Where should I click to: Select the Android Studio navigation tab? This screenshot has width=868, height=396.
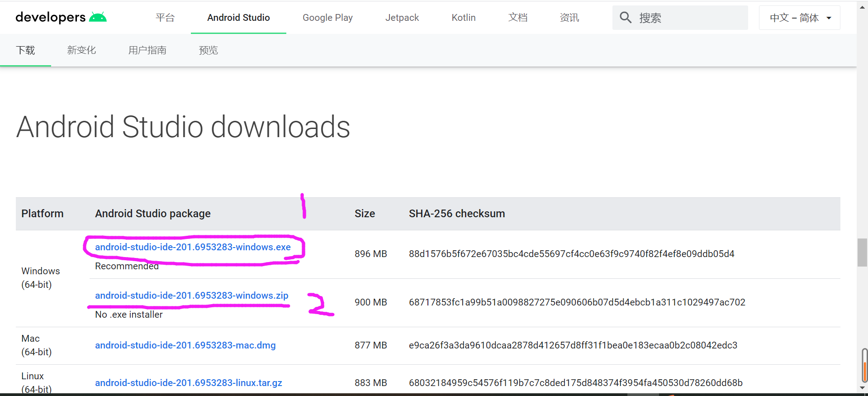click(x=238, y=17)
